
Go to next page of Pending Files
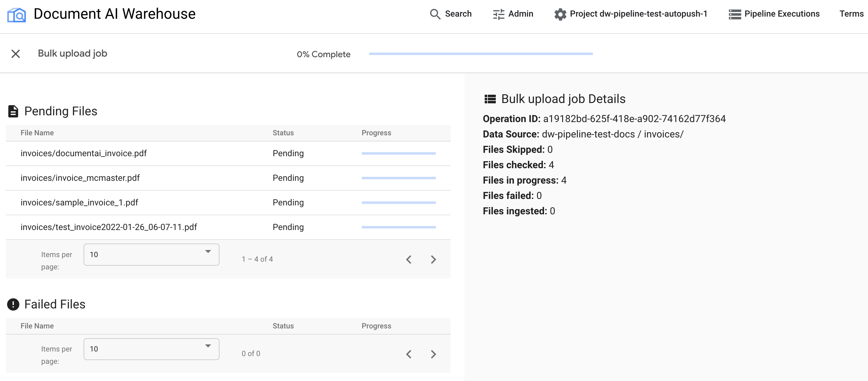point(433,259)
